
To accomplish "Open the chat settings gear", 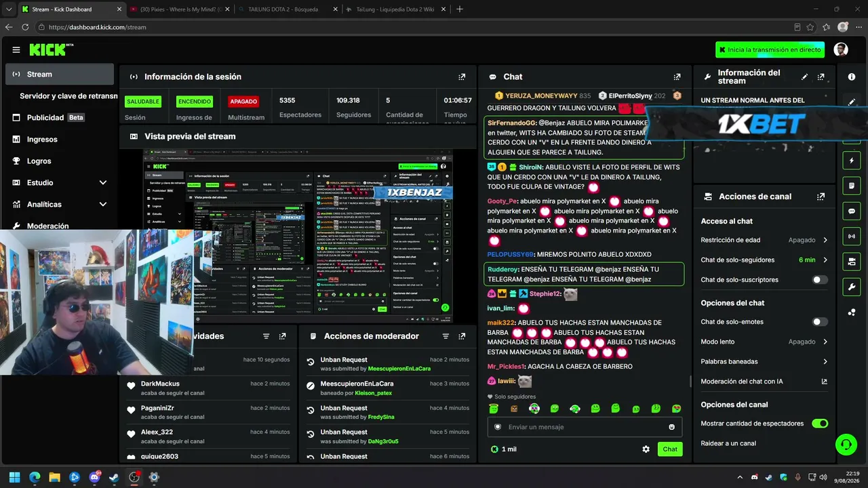I will click(x=646, y=449).
